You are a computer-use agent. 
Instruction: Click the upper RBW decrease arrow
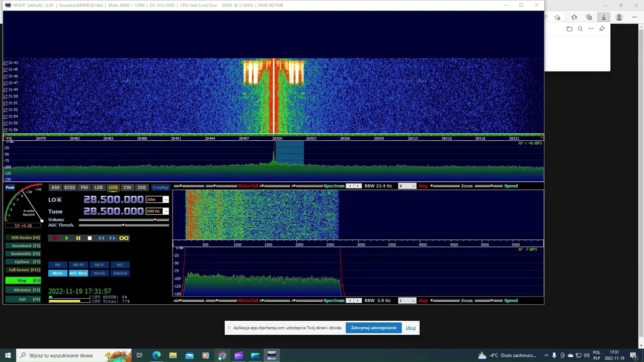pos(350,186)
